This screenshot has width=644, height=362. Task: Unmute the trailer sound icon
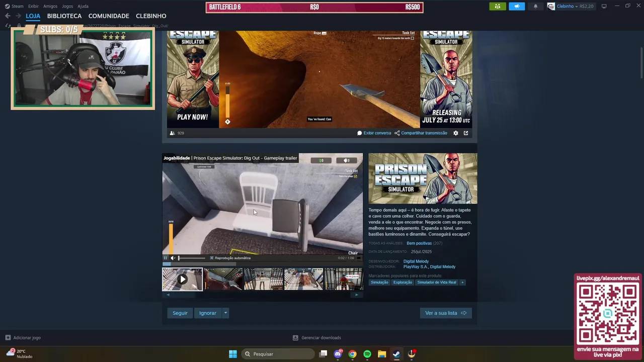point(173,258)
